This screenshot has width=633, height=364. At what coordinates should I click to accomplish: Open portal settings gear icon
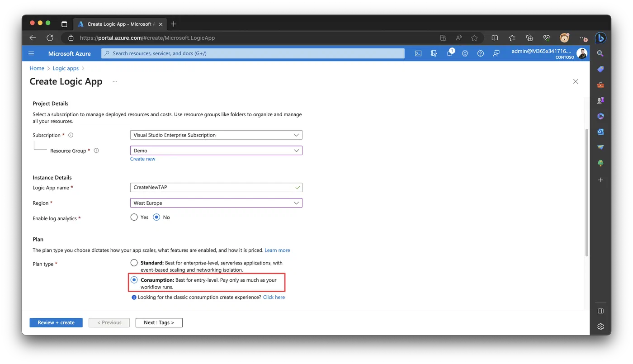coord(465,53)
